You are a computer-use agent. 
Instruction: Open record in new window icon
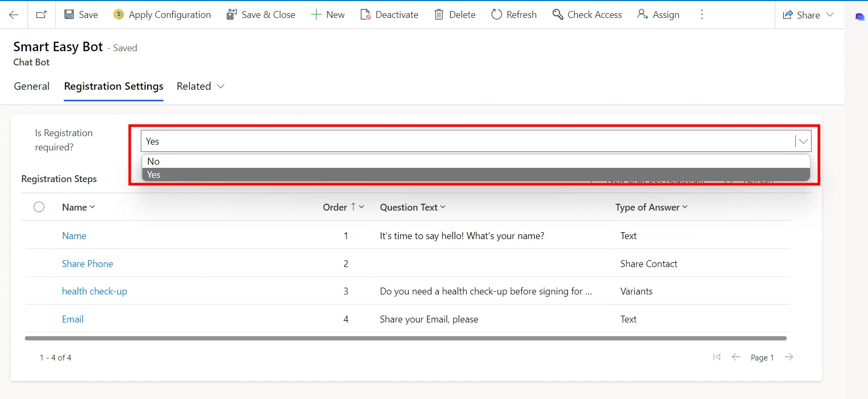point(41,15)
